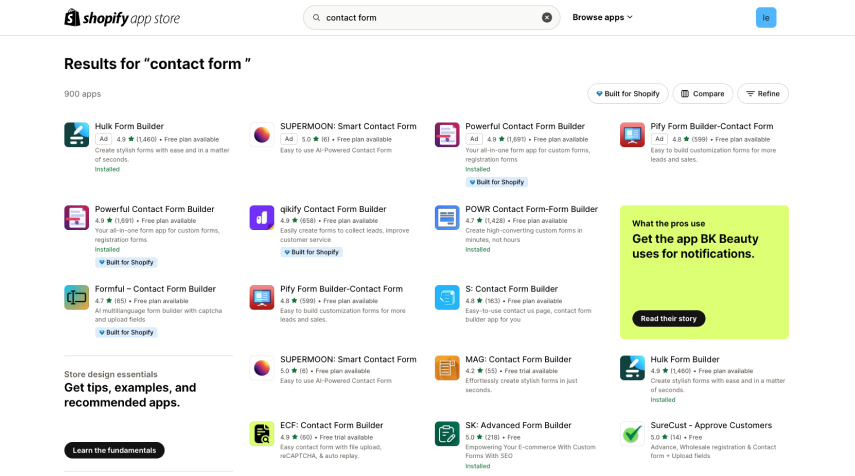Open the user account avatar 'le'

(766, 17)
